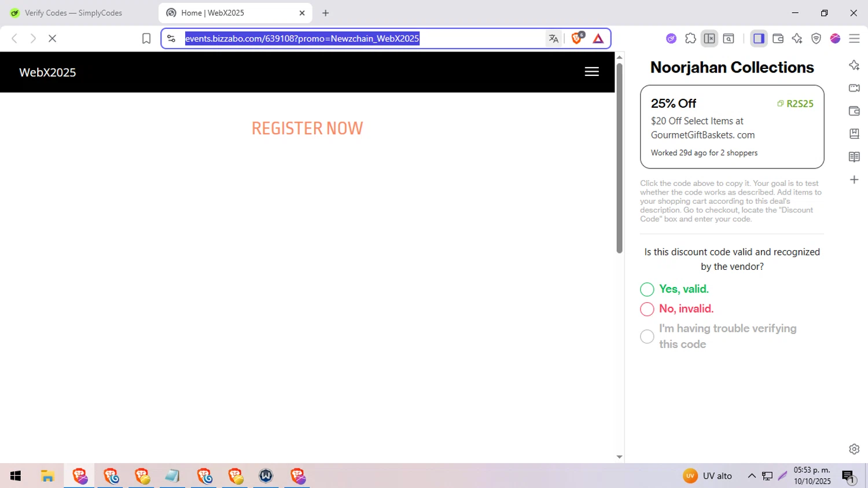Click the scrollbar up arrow

619,57
